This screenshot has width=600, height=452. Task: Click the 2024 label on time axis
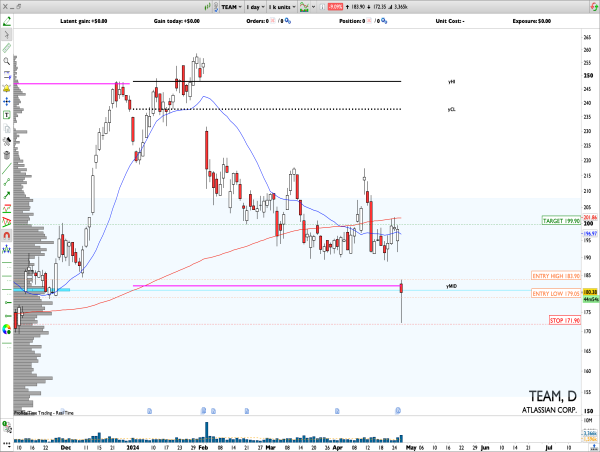coord(132,447)
